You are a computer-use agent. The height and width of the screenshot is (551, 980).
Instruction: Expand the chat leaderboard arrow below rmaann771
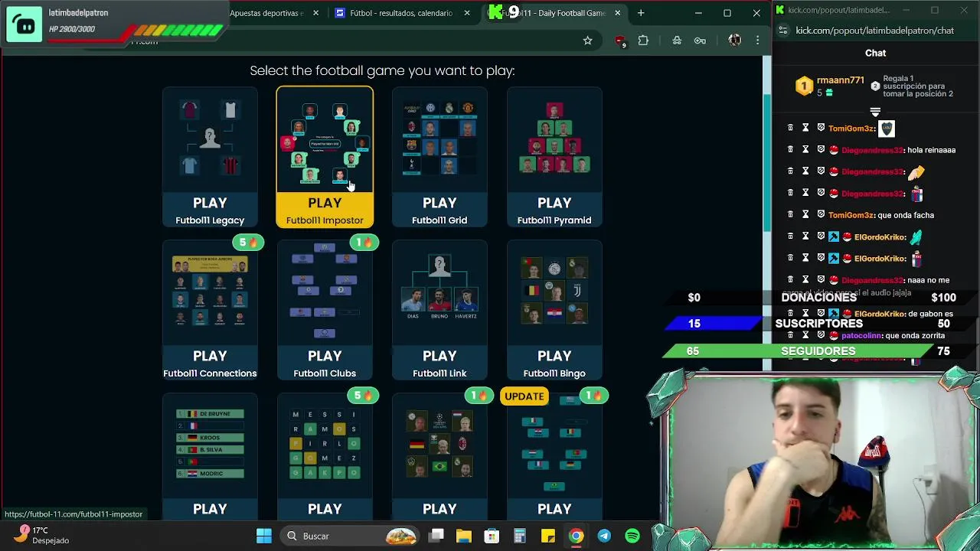point(875,112)
